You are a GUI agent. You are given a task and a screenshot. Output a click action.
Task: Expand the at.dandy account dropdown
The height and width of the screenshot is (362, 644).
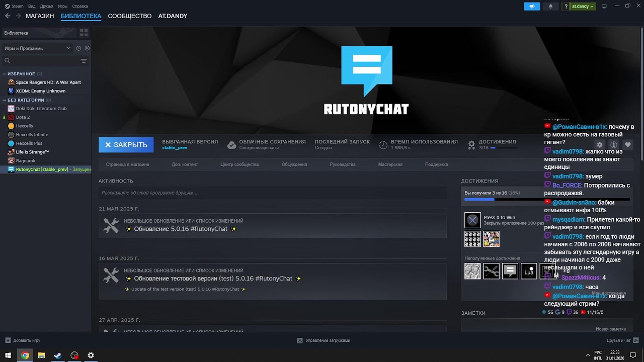(583, 6)
